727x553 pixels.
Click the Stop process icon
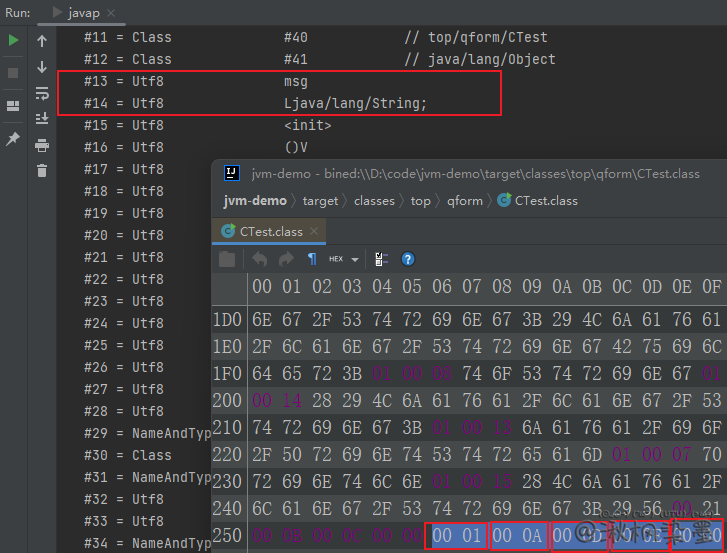[x=13, y=73]
